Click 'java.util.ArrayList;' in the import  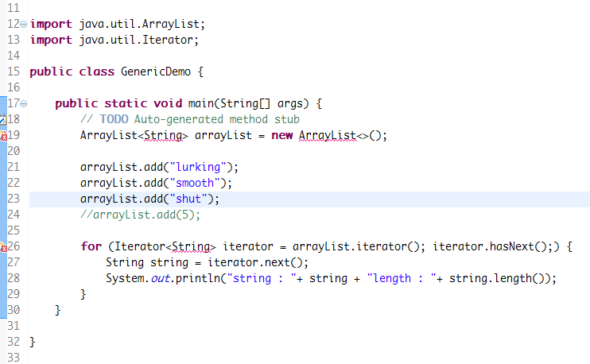(142, 24)
